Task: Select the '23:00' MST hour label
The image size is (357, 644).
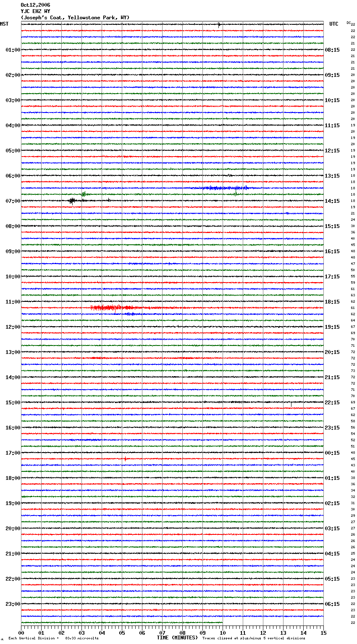Action: click(13, 604)
